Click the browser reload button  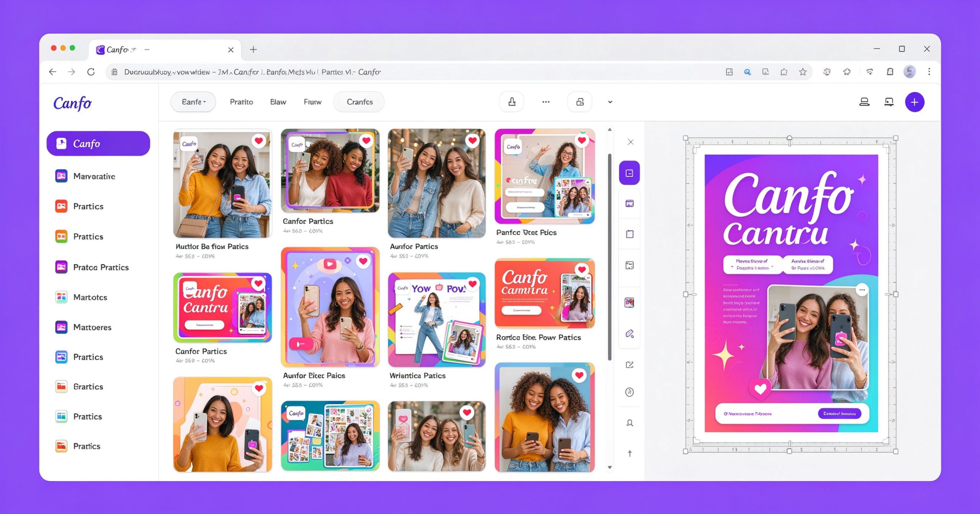click(91, 72)
